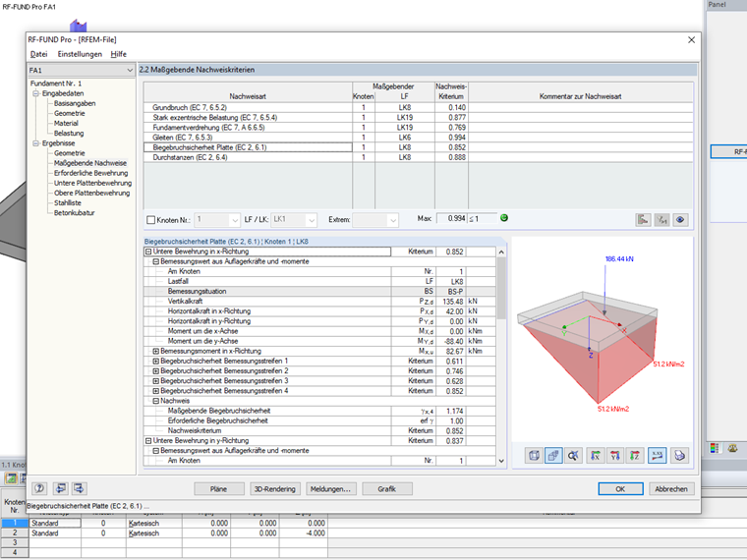This screenshot has height=560, width=747.
Task: Click the details list scroll-down arrow
Action: (x=501, y=461)
